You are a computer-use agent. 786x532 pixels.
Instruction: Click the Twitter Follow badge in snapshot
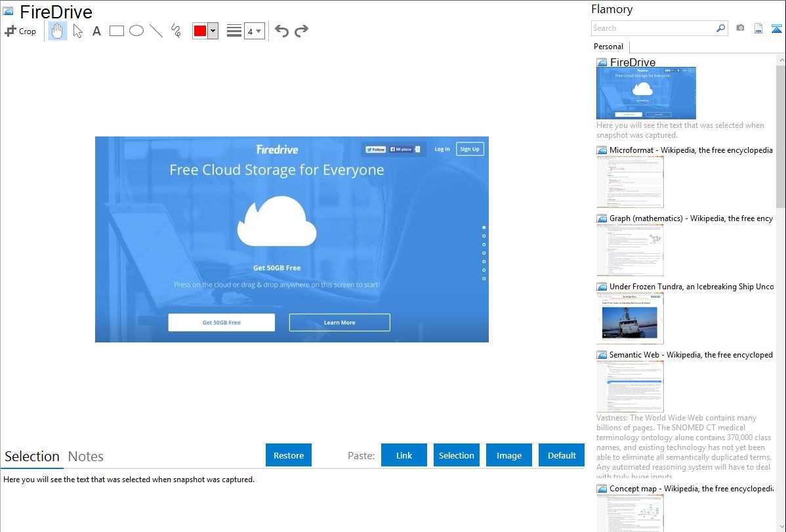[x=375, y=149]
